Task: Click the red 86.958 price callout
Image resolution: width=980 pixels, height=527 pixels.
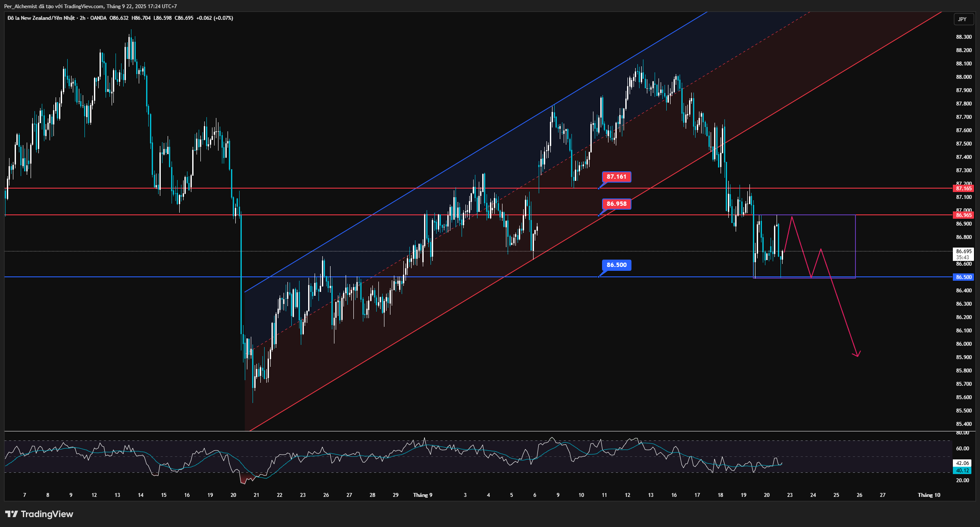Action: pyautogui.click(x=617, y=204)
